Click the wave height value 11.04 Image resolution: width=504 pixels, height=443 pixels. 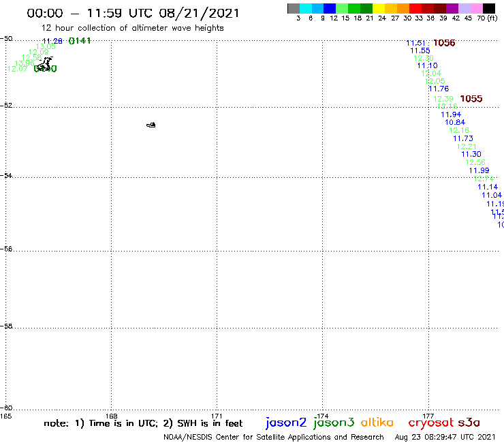[492, 195]
